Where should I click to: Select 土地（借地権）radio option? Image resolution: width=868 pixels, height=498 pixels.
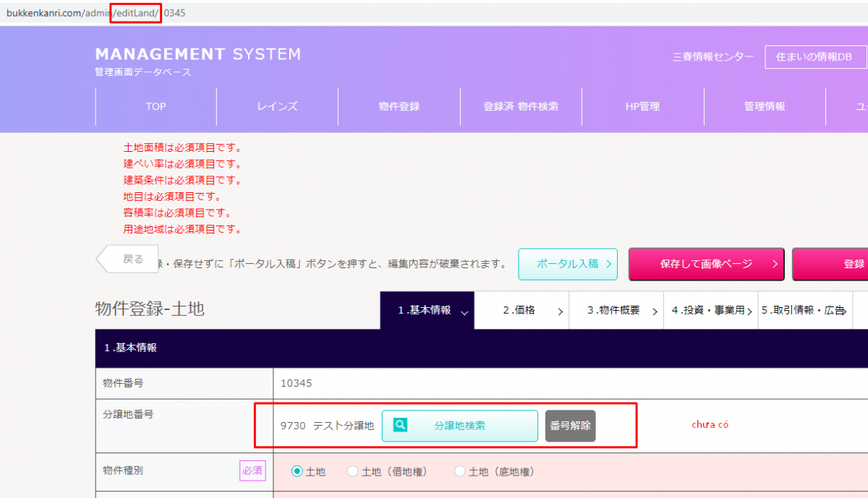pos(353,471)
